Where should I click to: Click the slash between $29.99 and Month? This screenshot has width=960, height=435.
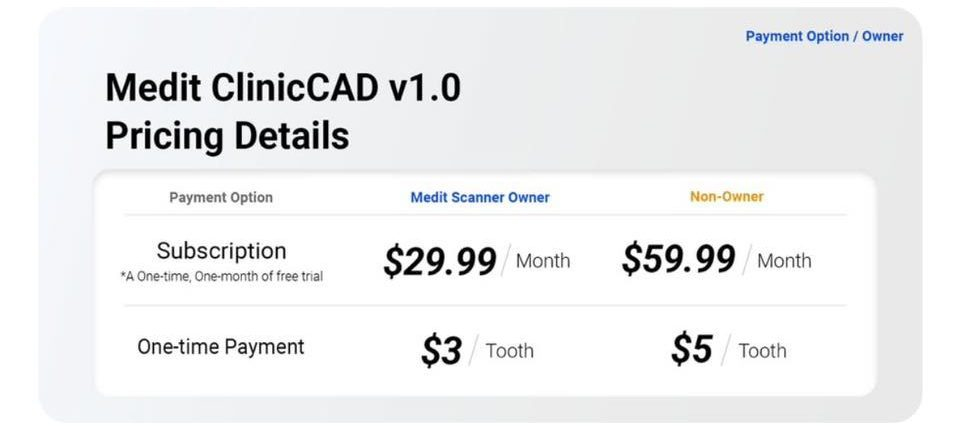coord(506,261)
